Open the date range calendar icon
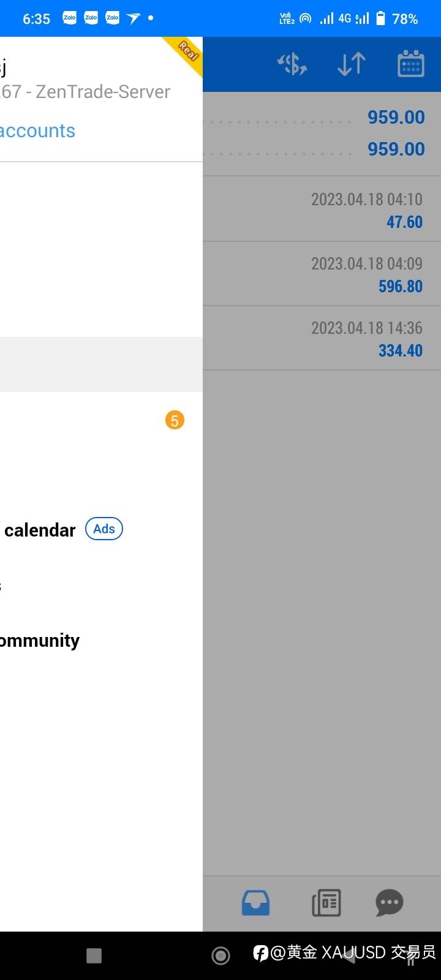Viewport: 441px width, 980px height. (410, 64)
